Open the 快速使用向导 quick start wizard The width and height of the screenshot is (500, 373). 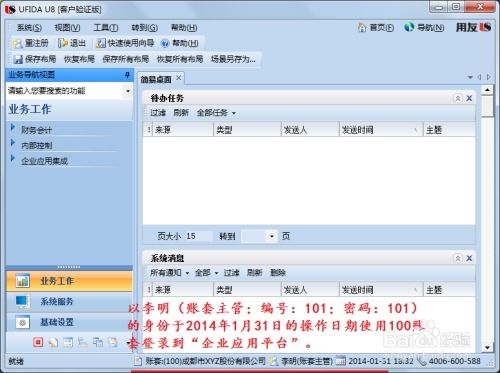pos(125,43)
